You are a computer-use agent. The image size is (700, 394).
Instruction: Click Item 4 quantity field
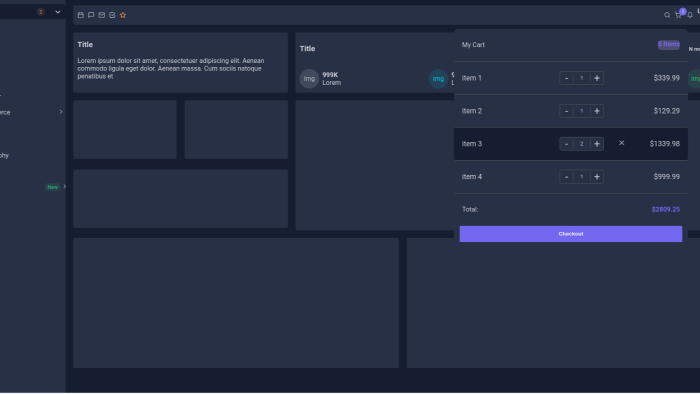pos(582,177)
